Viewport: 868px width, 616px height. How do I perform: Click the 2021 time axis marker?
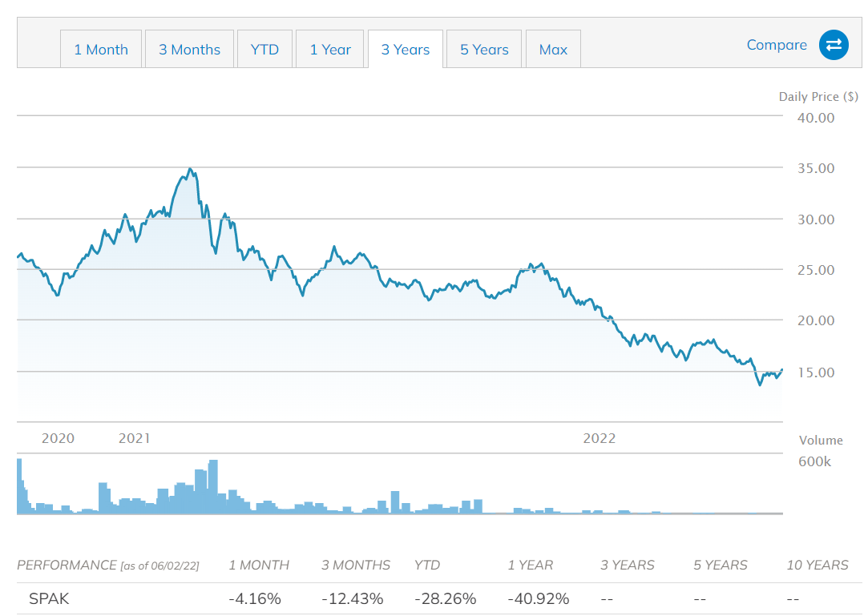click(x=135, y=438)
